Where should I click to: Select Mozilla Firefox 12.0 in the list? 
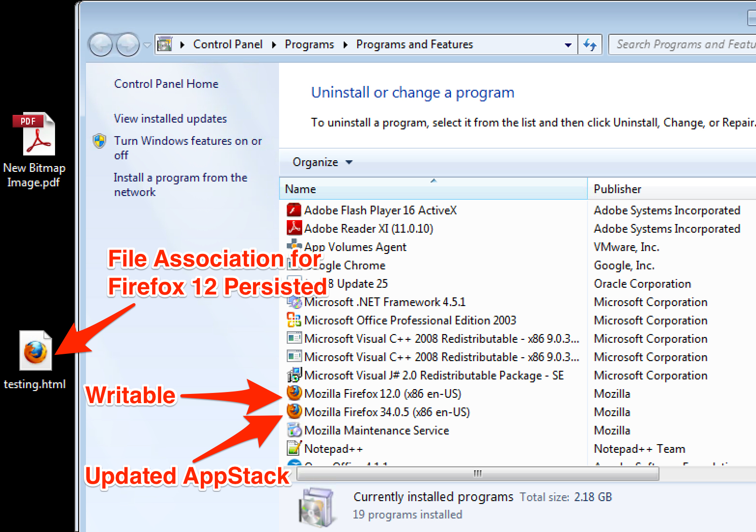click(x=382, y=394)
